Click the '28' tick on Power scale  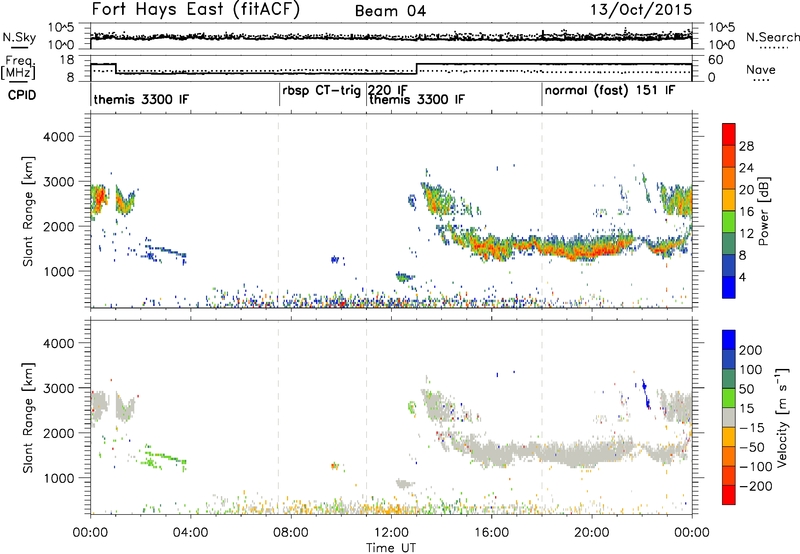746,146
